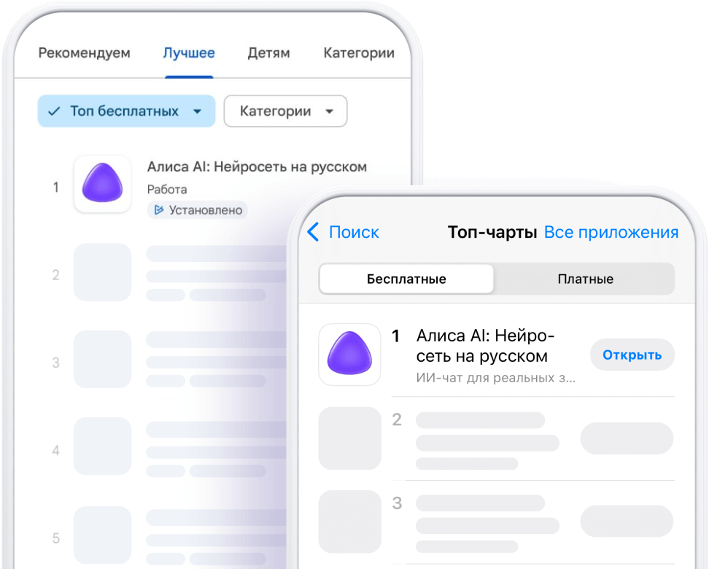Tap the Установлено badge icon
This screenshot has width=728, height=569.
(x=158, y=210)
